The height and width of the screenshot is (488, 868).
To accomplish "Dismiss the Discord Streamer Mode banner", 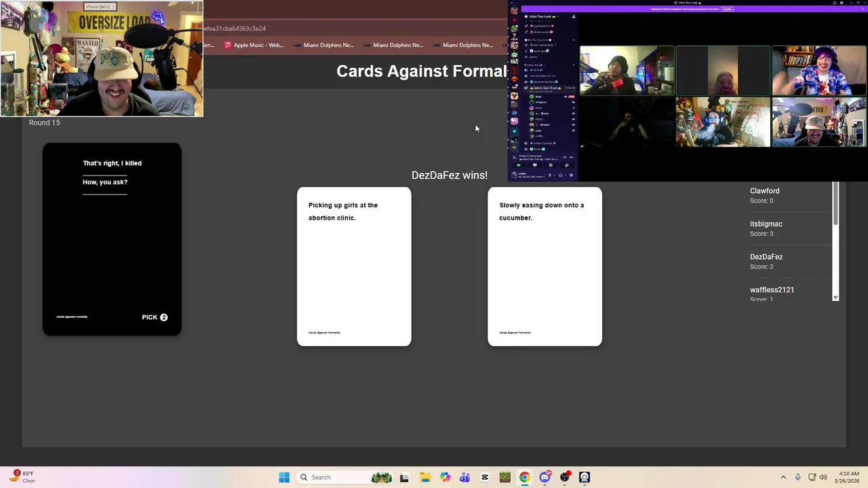I will 863,9.
